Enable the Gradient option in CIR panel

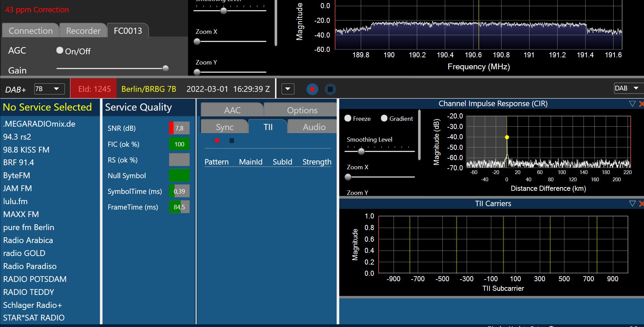click(x=384, y=118)
